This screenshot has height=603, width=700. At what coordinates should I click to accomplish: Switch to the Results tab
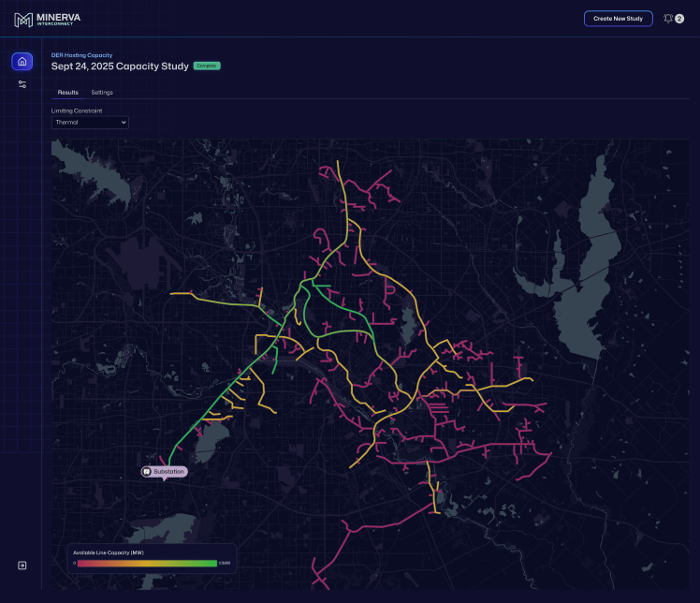[x=68, y=93]
